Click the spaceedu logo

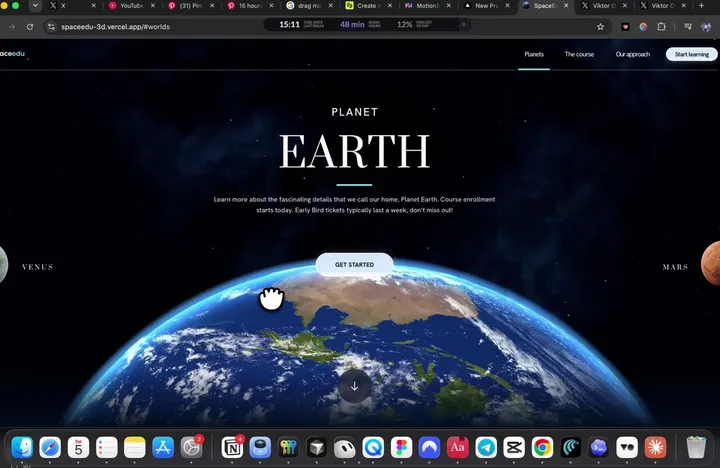(12, 53)
